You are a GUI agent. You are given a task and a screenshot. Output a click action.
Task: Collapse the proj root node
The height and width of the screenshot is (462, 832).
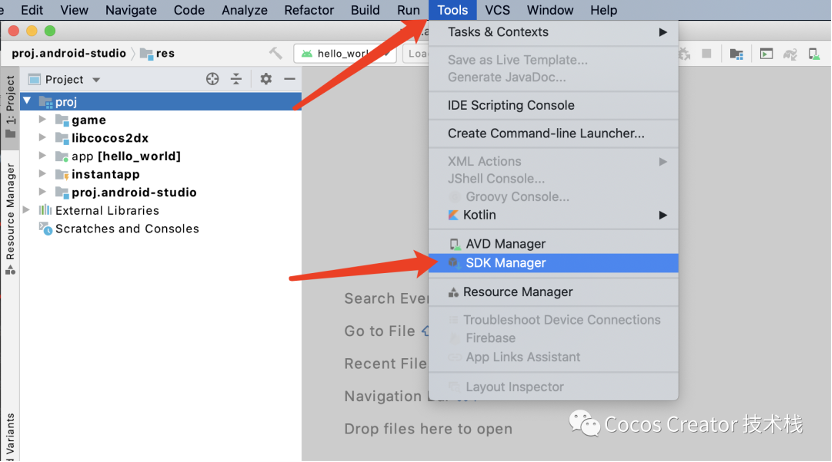(27, 101)
